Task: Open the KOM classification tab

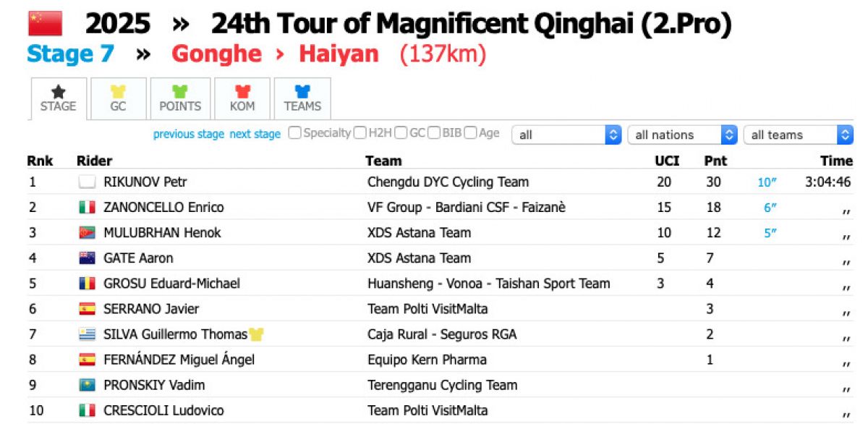Action: [x=242, y=98]
